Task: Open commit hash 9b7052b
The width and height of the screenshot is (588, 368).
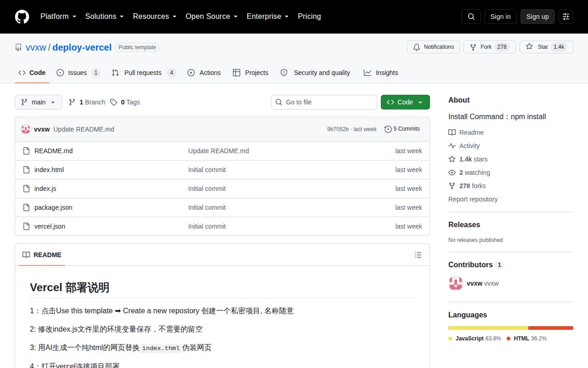Action: point(338,129)
